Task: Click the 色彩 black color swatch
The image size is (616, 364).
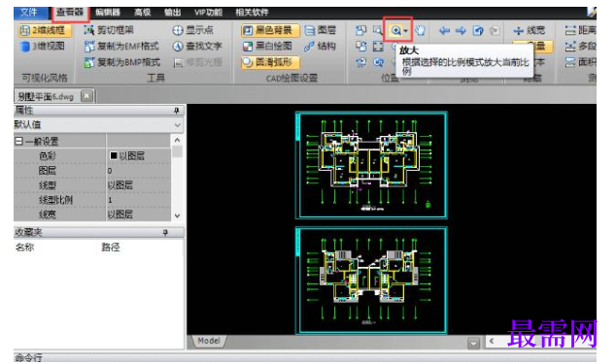Action: coord(114,156)
